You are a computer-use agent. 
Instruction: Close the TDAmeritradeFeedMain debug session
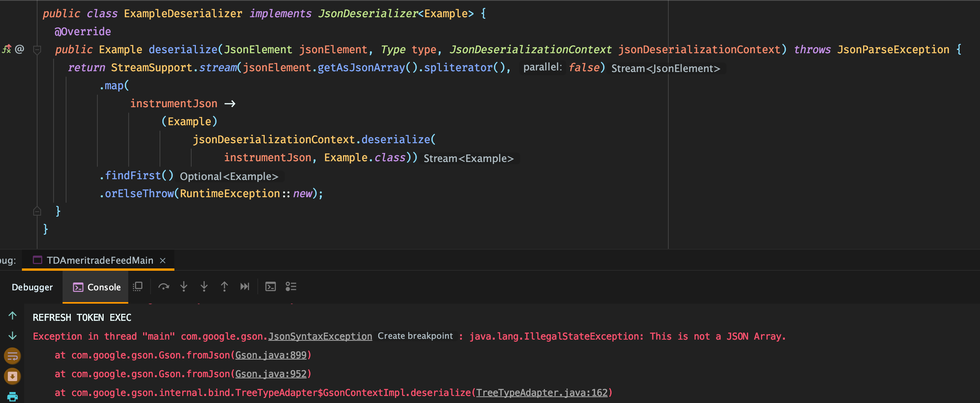(x=163, y=260)
